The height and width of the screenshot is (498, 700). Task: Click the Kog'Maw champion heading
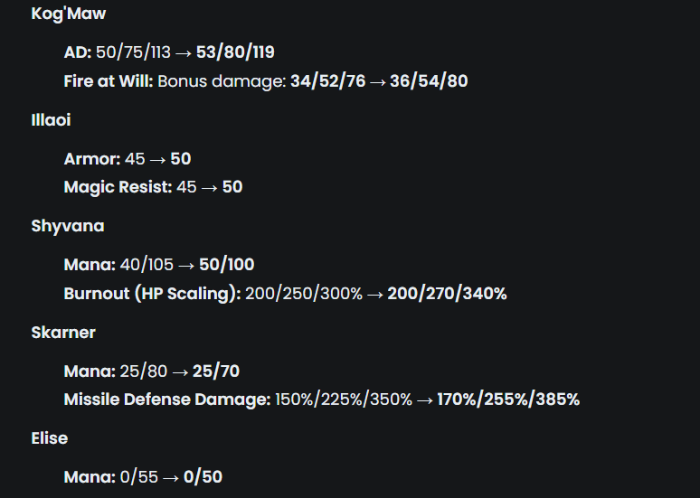[68, 14]
